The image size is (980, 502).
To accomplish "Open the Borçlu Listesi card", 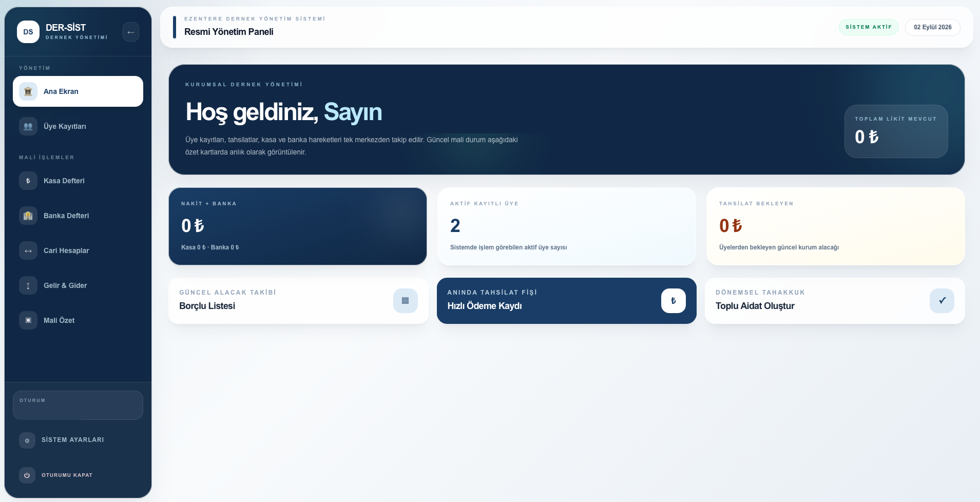I will pos(298,301).
